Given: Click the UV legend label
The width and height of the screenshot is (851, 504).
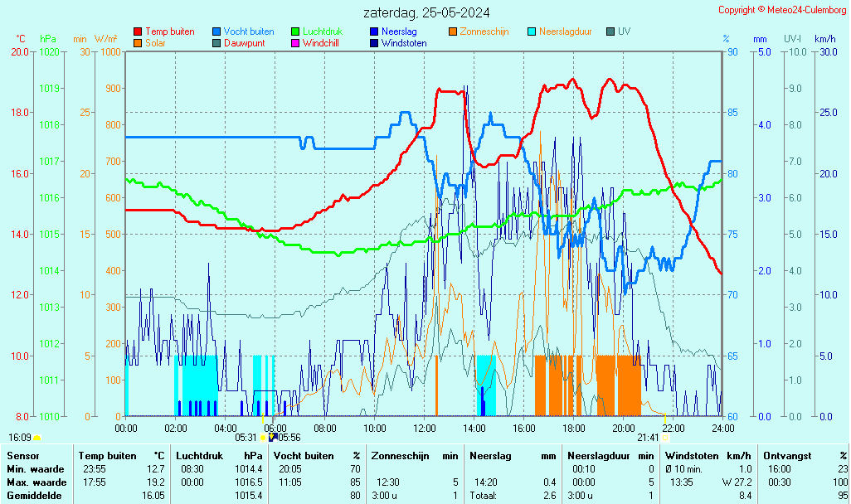Looking at the screenshot, I should tap(624, 31).
